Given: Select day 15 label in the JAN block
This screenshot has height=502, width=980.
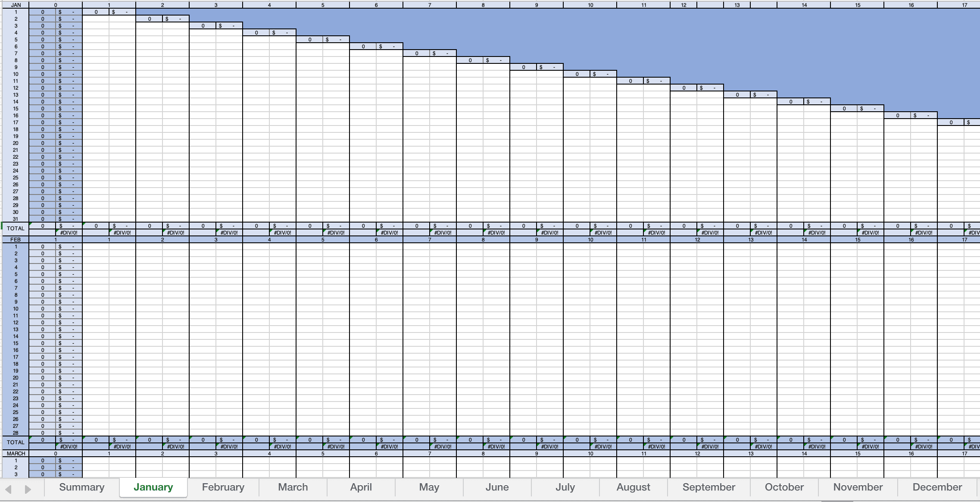Looking at the screenshot, I should (16, 109).
